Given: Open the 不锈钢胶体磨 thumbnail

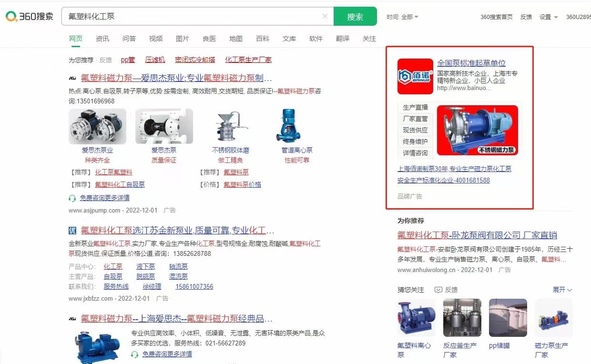Looking at the screenshot, I should tap(231, 126).
